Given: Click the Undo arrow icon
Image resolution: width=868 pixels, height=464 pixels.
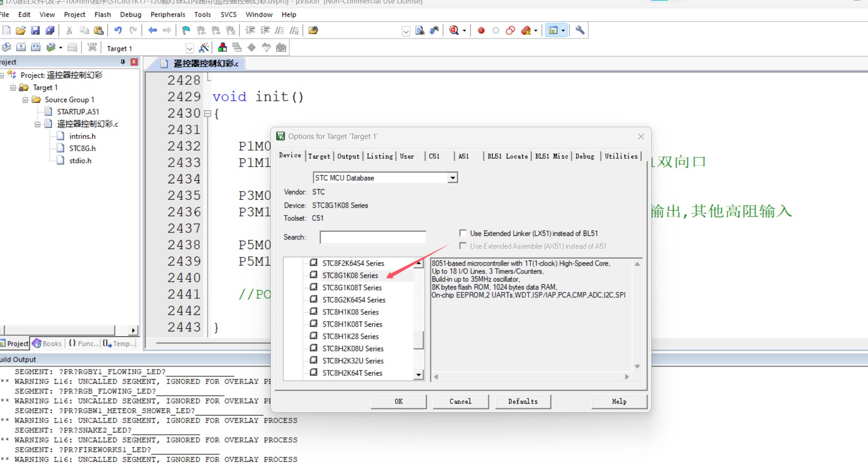Looking at the screenshot, I should pos(118,31).
